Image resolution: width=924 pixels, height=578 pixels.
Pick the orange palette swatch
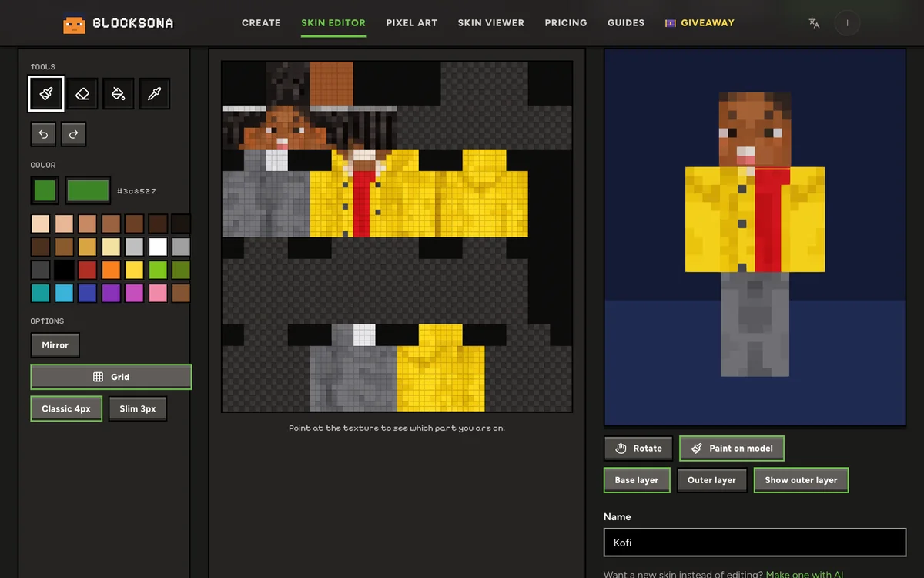111,270
